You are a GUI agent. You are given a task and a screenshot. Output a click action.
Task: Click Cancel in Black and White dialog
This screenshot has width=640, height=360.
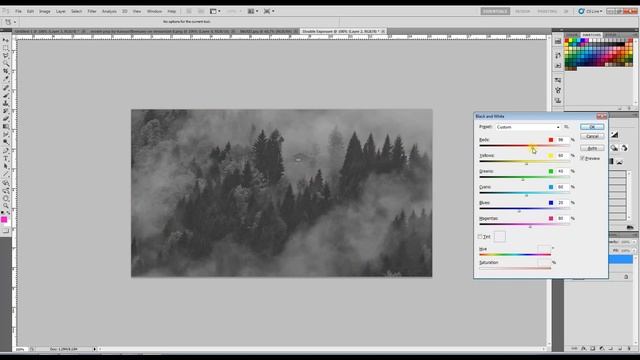592,136
